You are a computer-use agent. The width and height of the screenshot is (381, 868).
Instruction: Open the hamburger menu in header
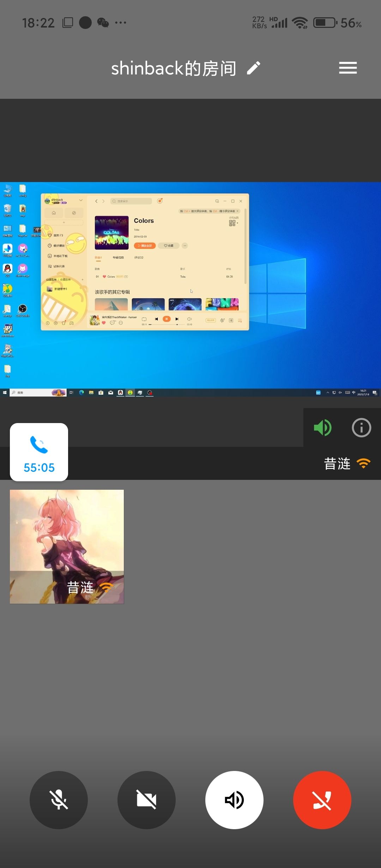348,68
